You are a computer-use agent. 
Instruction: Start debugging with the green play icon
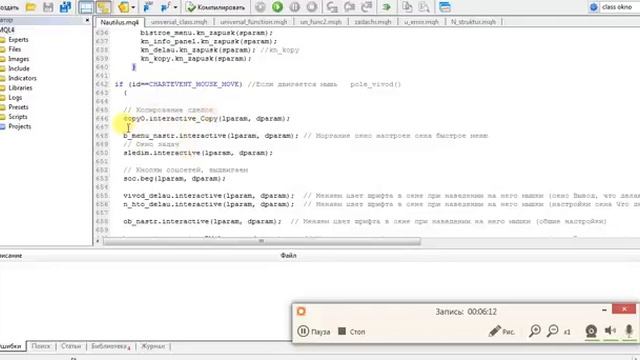[x=278, y=7]
